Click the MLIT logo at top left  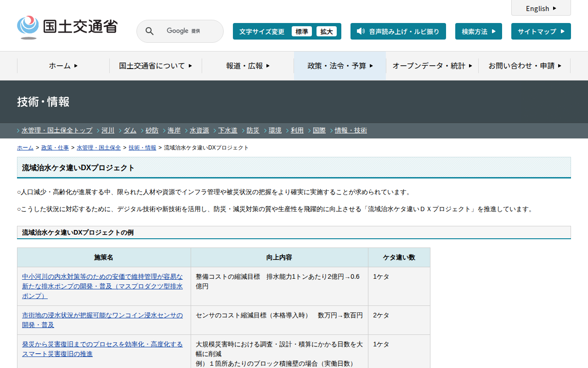point(67,27)
